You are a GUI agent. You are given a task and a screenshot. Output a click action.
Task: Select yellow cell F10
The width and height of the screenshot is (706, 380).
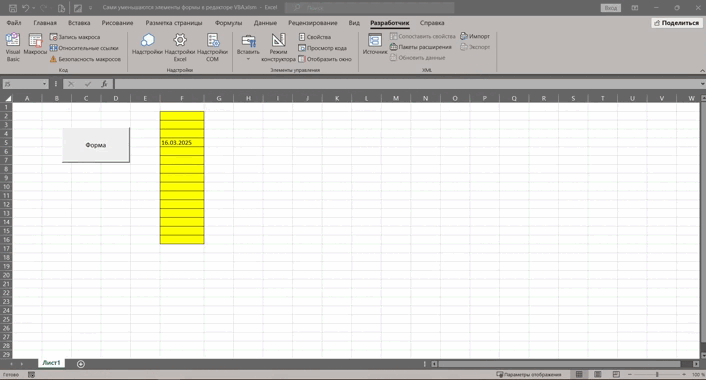[182, 186]
